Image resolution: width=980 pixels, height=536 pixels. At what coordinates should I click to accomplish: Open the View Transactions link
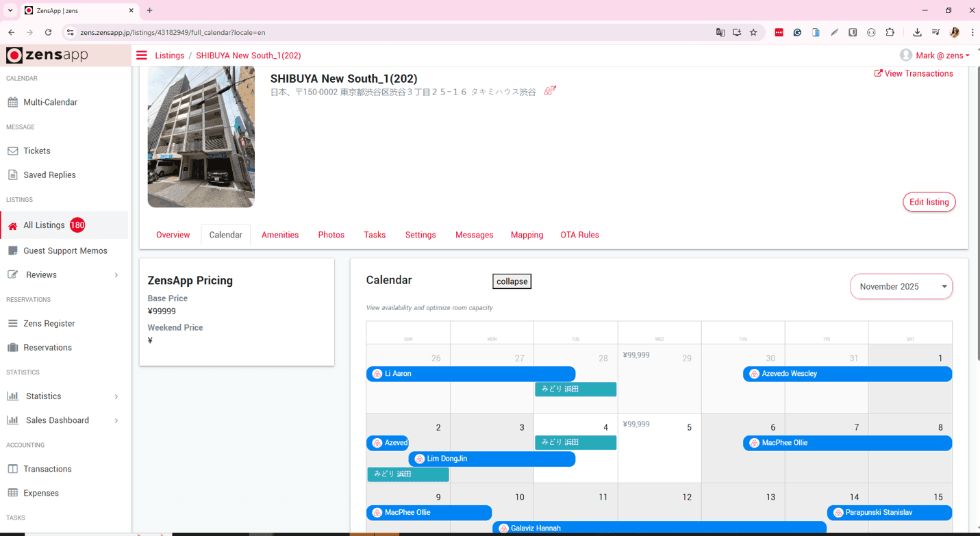tap(914, 73)
